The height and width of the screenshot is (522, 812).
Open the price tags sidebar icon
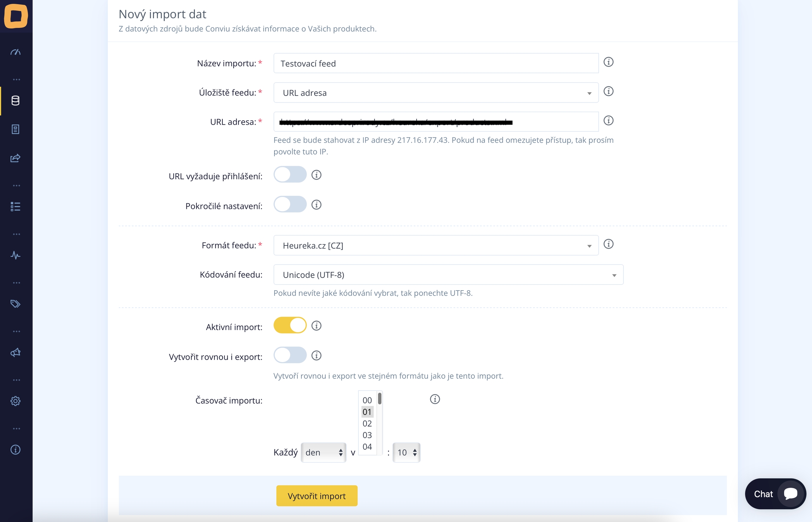[16, 304]
